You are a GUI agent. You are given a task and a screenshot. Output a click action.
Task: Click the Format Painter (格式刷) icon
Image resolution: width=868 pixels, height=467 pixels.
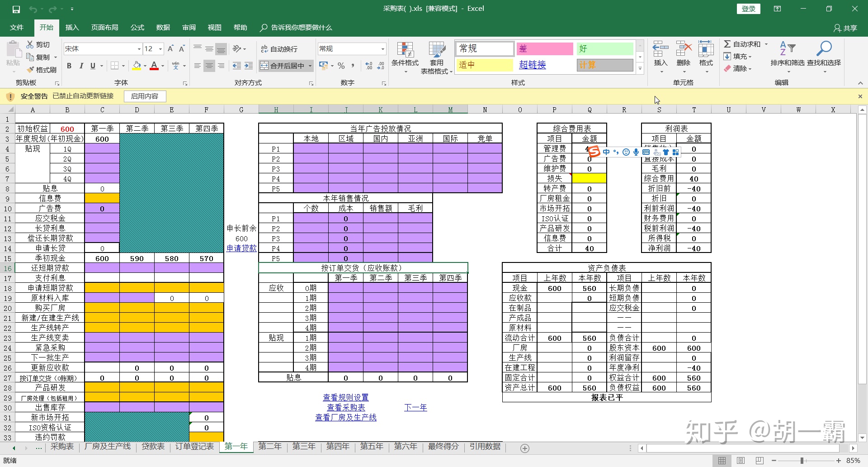point(30,70)
